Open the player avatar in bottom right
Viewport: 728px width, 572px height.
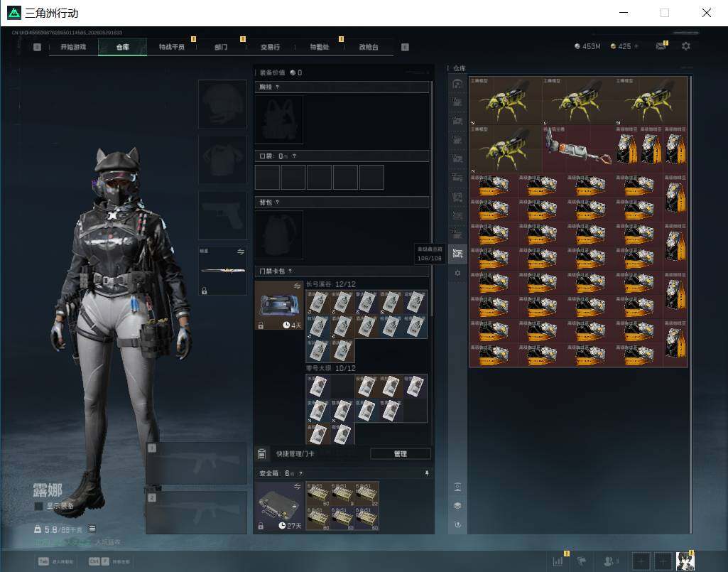tap(685, 561)
